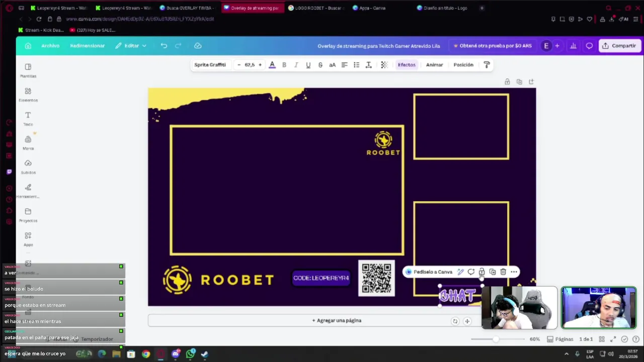The height and width of the screenshot is (362, 644).
Task: Open the Subidos uploads panel
Action: pos(28,167)
